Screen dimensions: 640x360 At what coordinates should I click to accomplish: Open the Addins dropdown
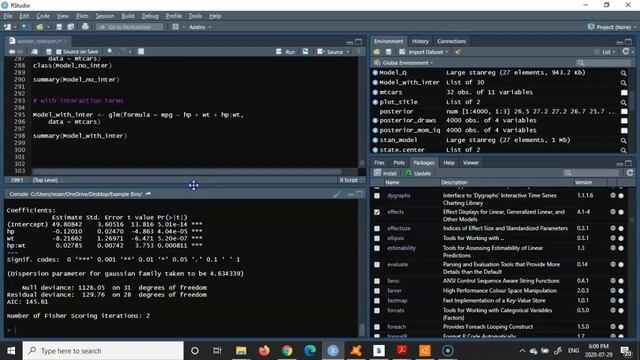pyautogui.click(x=200, y=27)
